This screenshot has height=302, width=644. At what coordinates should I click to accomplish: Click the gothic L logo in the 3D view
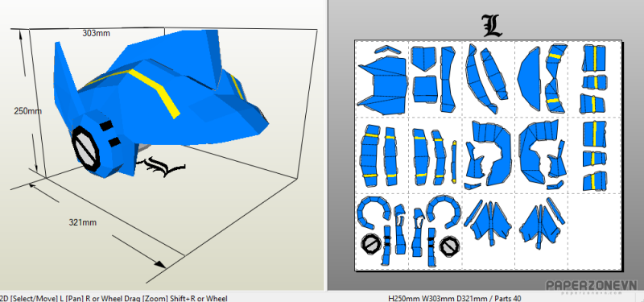pyautogui.click(x=162, y=167)
